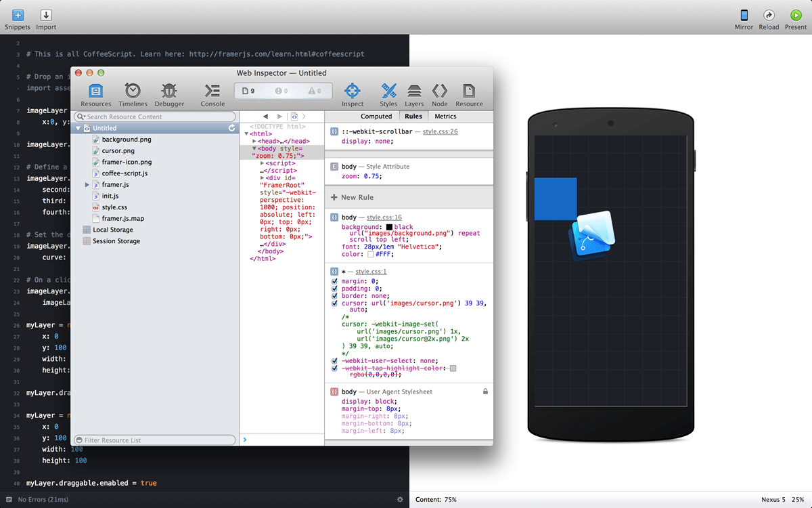Screen dimensions: 812x508
Task: Uncheck the padding: 0 property
Action: 334,289
